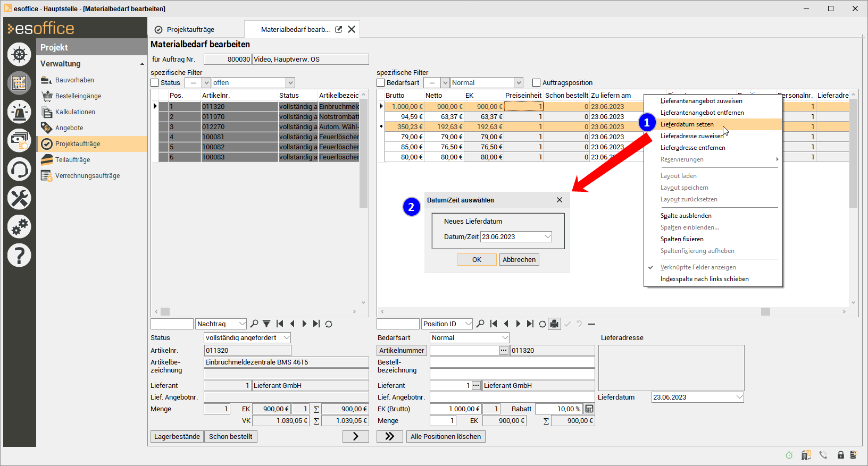Check the Auftragsposition checkbox

tap(536, 83)
